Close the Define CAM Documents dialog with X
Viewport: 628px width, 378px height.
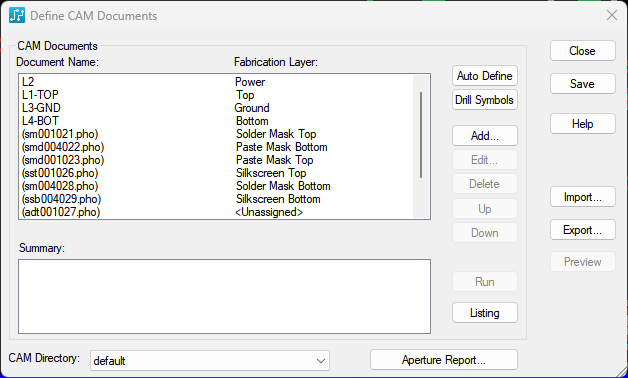[x=612, y=15]
